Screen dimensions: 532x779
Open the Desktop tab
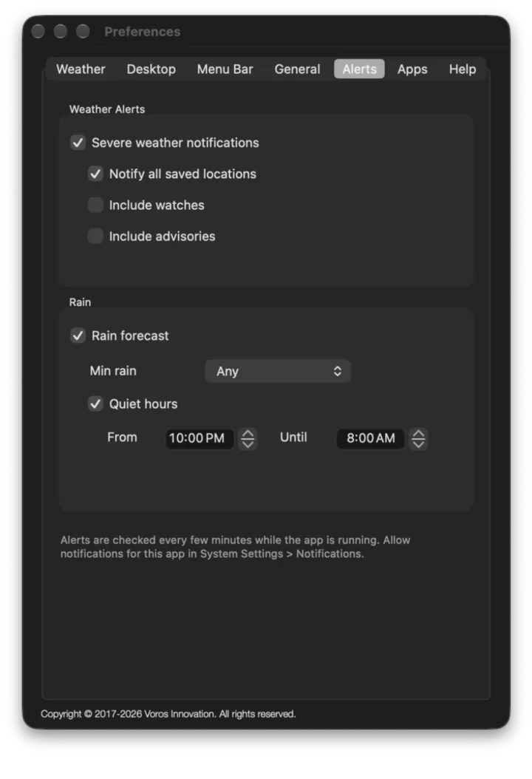point(151,69)
